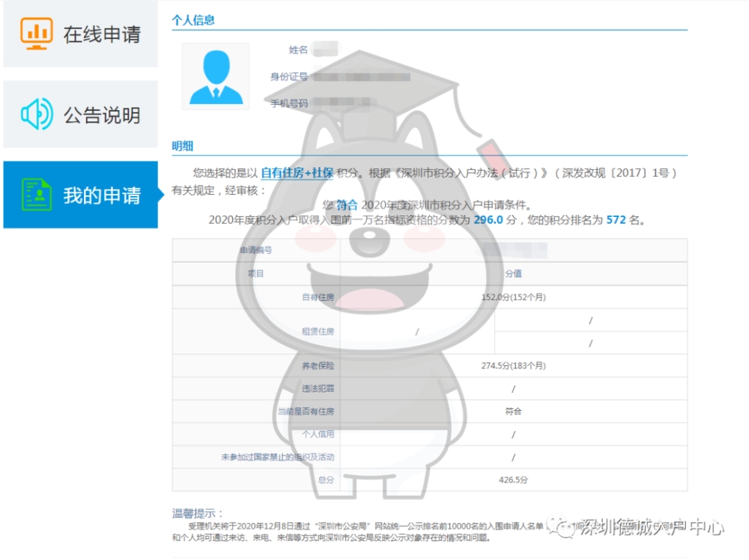
Task: Select the 姓名 label
Action: click(x=298, y=49)
